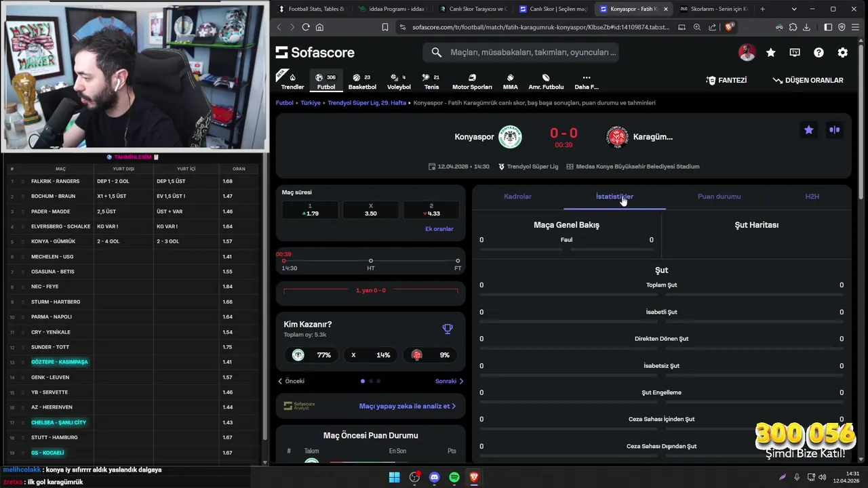Open the Futbol breadcrumb link
This screenshot has height=488, width=868.
tap(284, 103)
